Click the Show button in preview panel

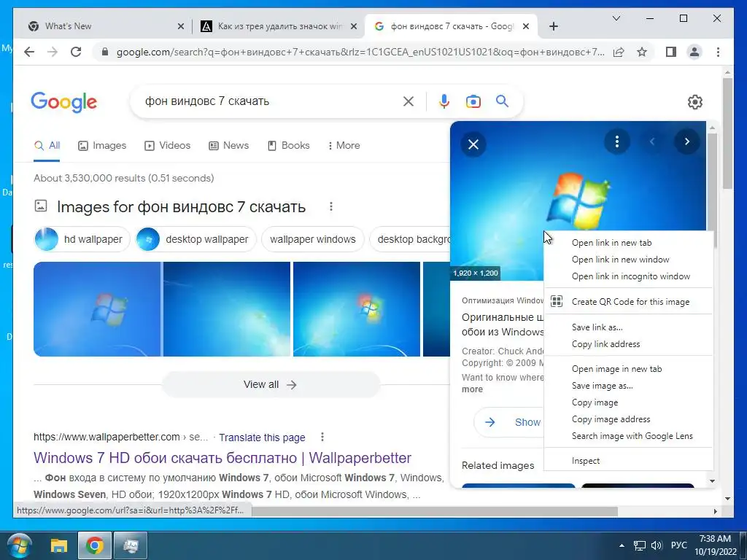click(x=508, y=422)
